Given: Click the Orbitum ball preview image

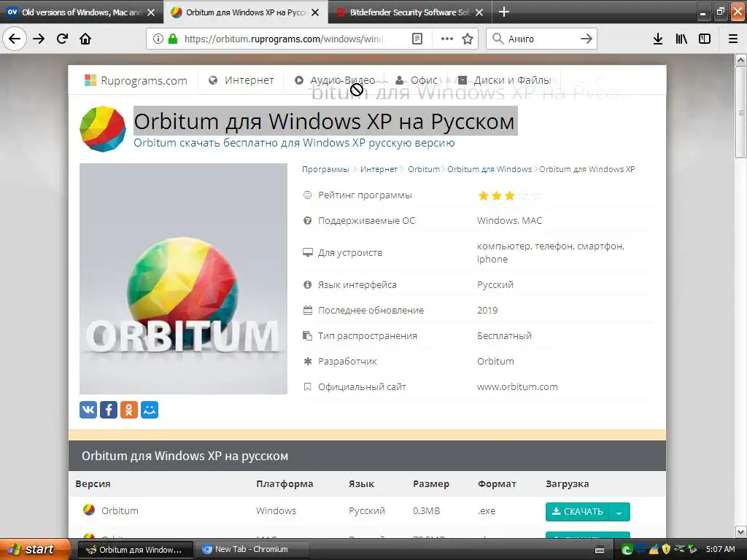Looking at the screenshot, I should [x=183, y=279].
